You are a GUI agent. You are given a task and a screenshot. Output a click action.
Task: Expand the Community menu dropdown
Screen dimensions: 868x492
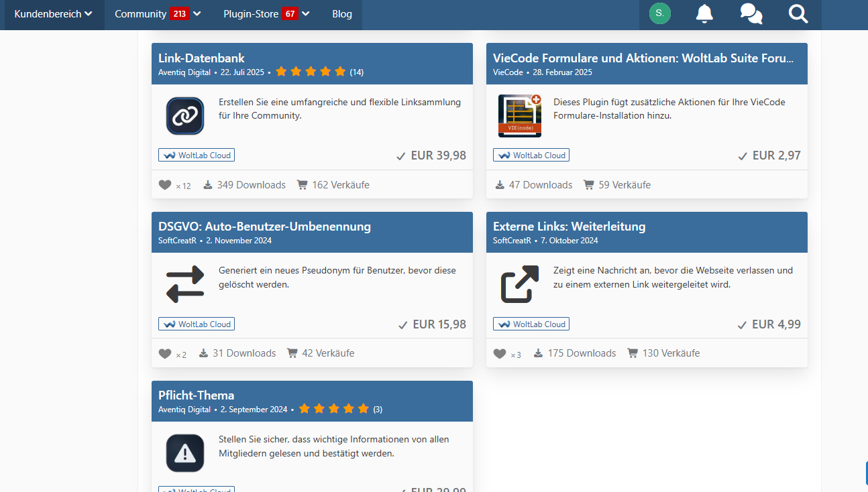click(158, 14)
